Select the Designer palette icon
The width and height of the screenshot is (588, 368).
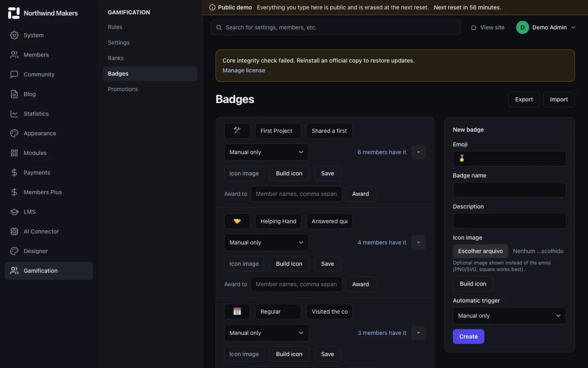[14, 251]
